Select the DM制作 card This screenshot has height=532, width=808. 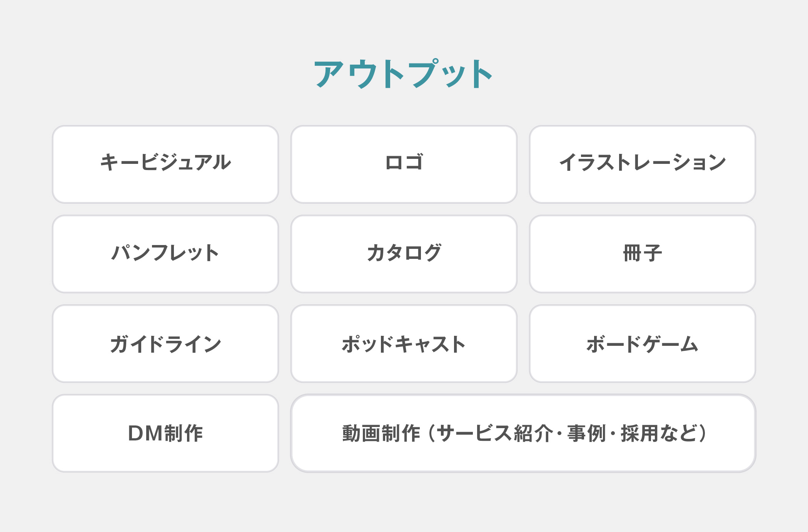click(165, 433)
